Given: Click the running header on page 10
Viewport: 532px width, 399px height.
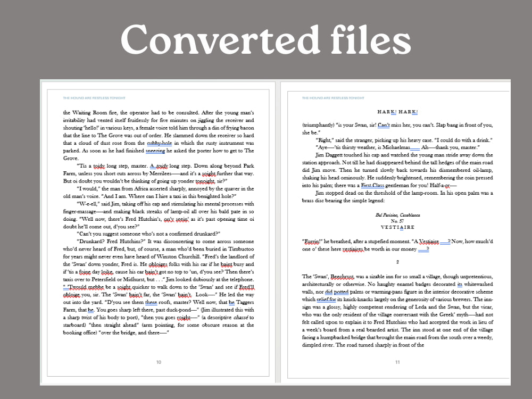Looking at the screenshot, I should point(94,98).
